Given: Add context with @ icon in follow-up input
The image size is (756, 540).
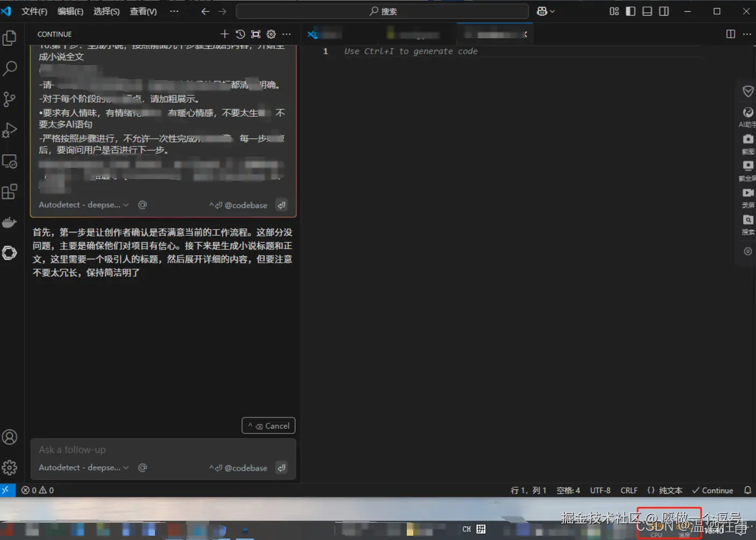Looking at the screenshot, I should 143,467.
